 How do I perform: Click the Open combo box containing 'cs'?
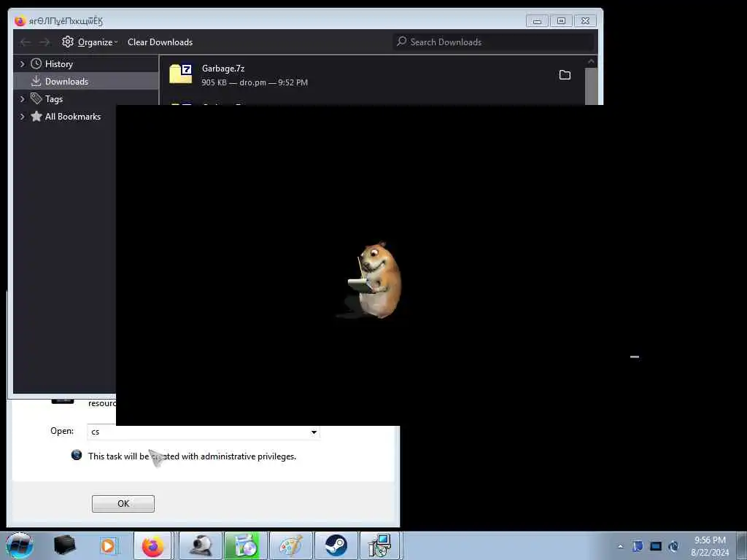click(204, 432)
